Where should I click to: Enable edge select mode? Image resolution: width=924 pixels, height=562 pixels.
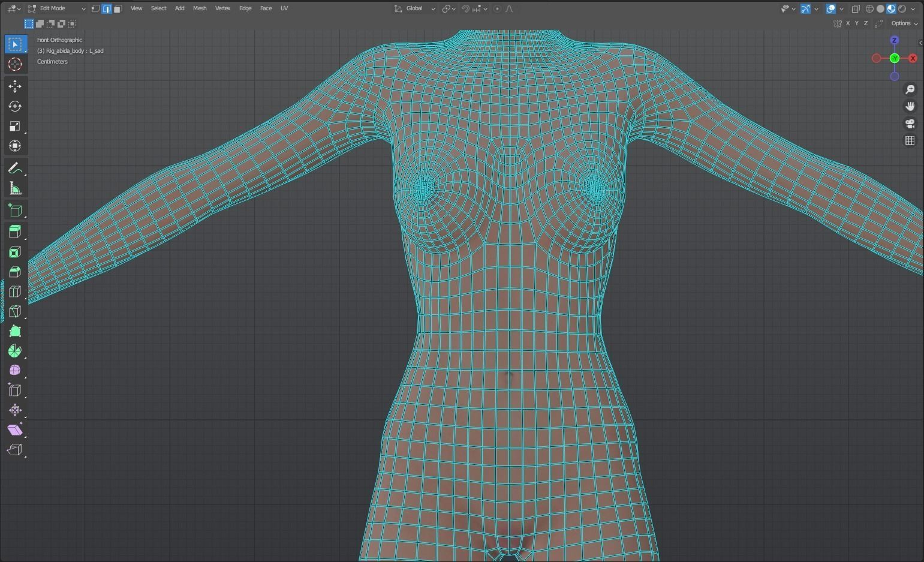tap(106, 8)
